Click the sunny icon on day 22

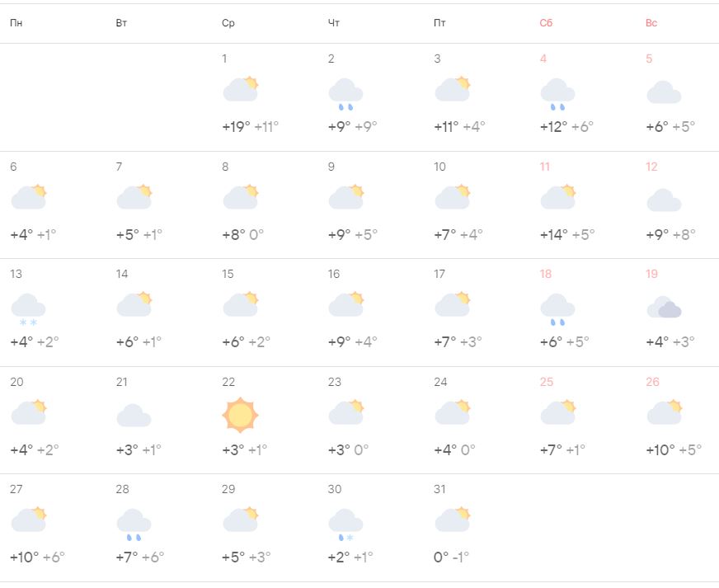point(240,414)
